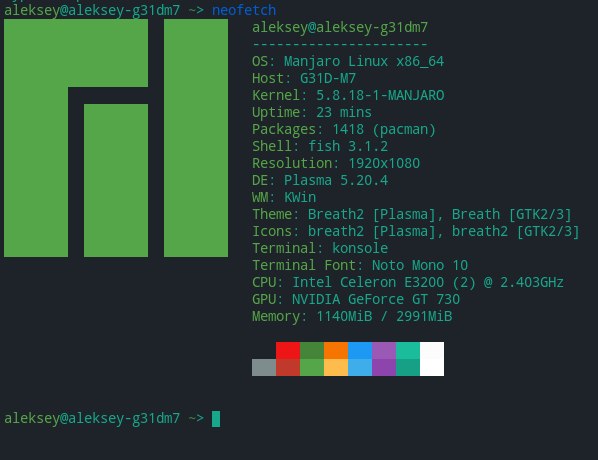Click the 'GPU: NVIDIA GeForce GT 730' line

pos(356,299)
